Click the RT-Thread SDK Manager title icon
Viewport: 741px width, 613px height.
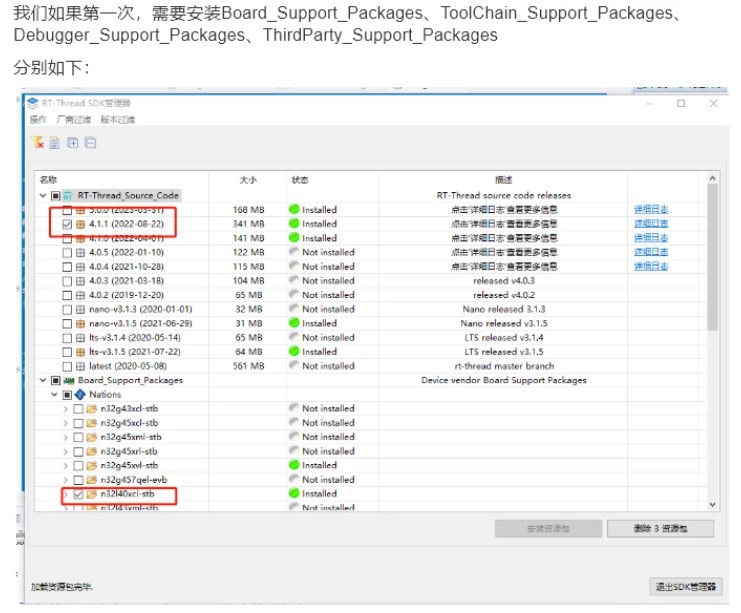(x=33, y=103)
